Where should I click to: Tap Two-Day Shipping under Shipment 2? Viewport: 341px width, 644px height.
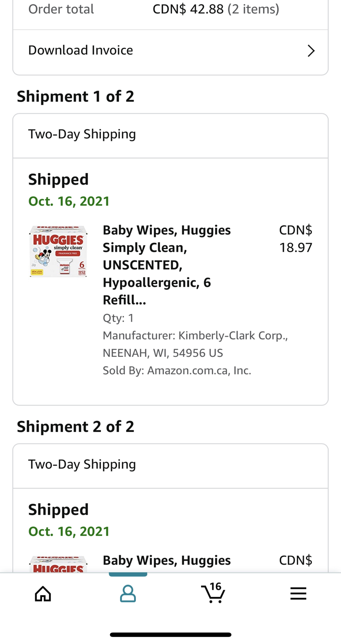pyautogui.click(x=82, y=464)
